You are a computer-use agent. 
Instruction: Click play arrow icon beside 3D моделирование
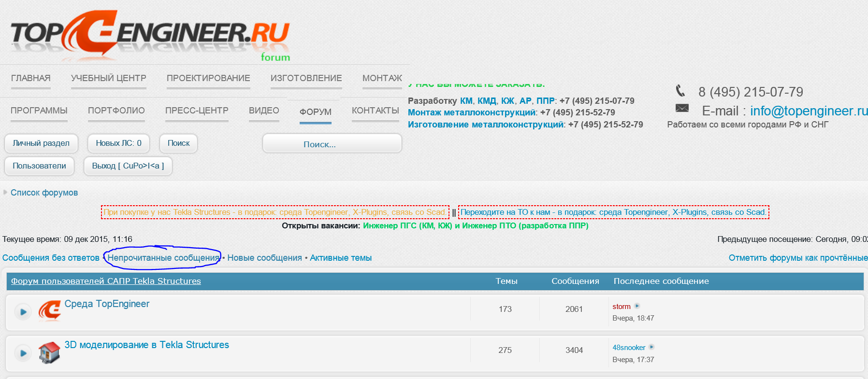pos(23,353)
